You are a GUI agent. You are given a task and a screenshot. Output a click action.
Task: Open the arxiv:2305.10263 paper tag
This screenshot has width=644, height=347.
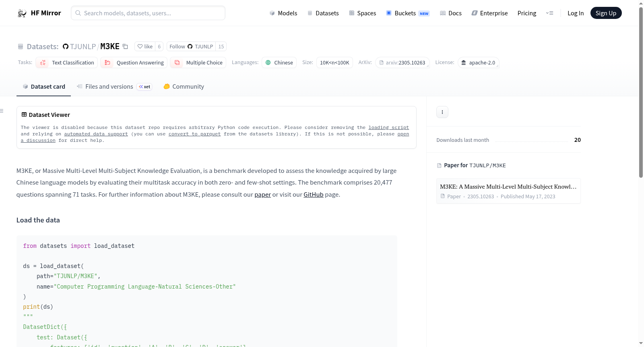pos(402,63)
